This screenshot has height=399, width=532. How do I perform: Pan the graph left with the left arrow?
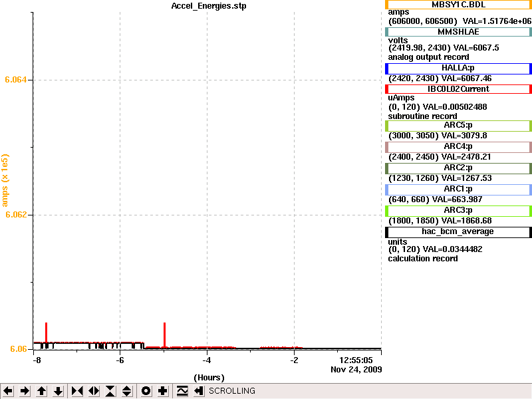click(9, 391)
